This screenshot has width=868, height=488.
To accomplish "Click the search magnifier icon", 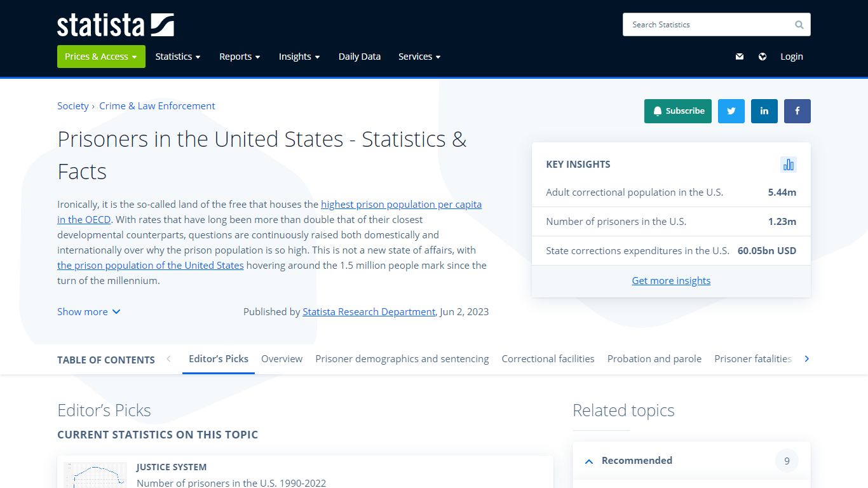I will tap(799, 25).
